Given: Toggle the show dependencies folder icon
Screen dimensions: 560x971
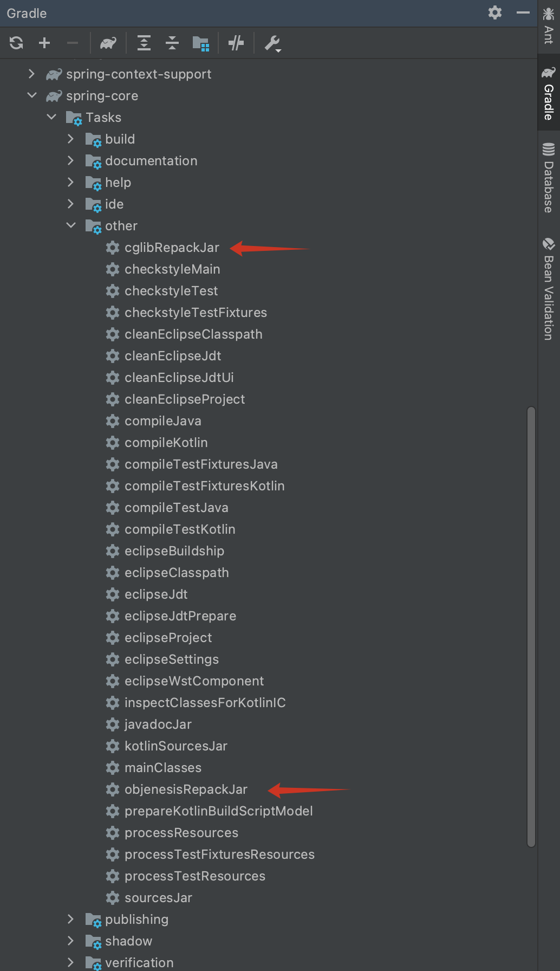Looking at the screenshot, I should (x=200, y=43).
